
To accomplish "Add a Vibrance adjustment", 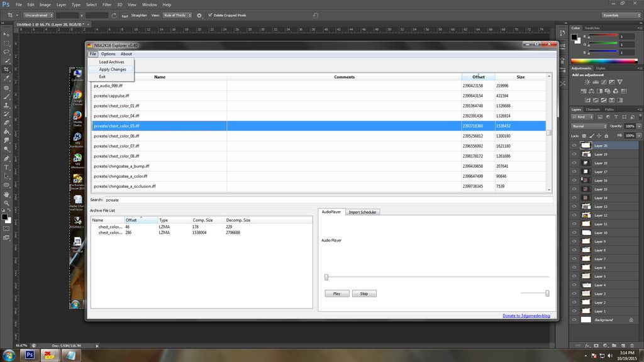I will point(619,82).
